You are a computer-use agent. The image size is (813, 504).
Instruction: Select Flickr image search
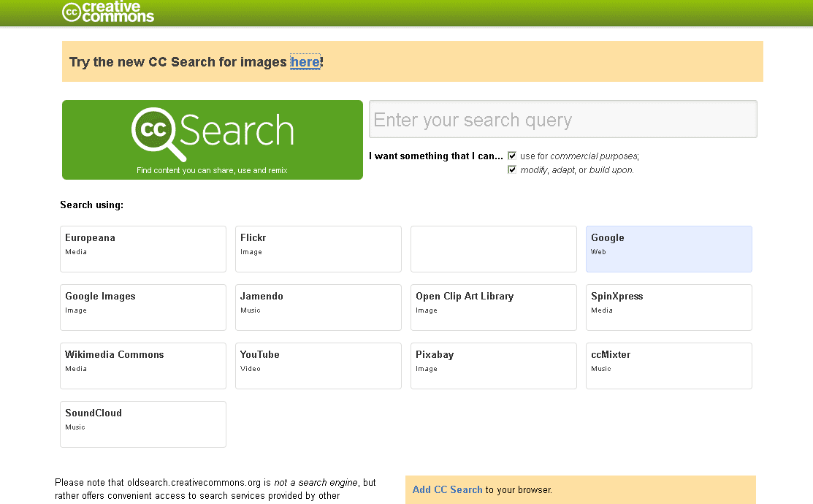coord(318,249)
